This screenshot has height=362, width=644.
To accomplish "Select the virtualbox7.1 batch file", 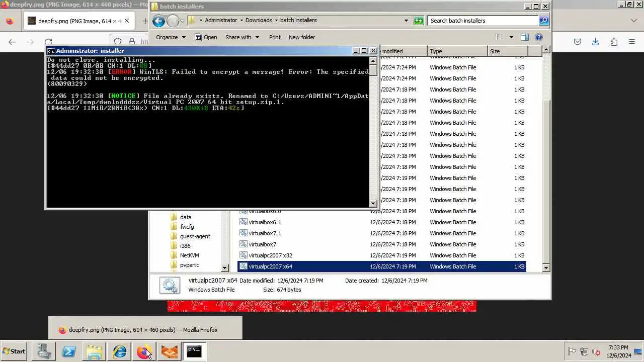I will tap(382, 233).
